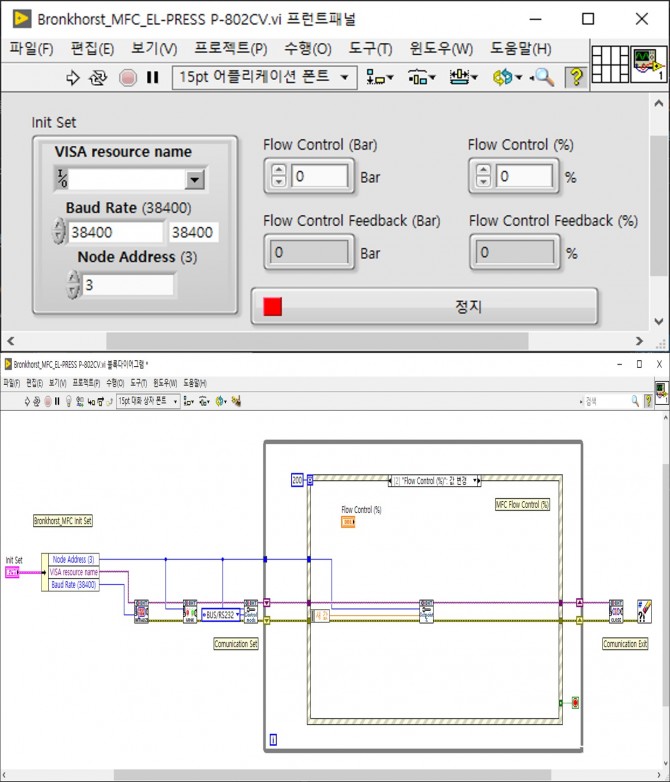
Task: Click the VI icon in front panel corner
Action: (648, 63)
